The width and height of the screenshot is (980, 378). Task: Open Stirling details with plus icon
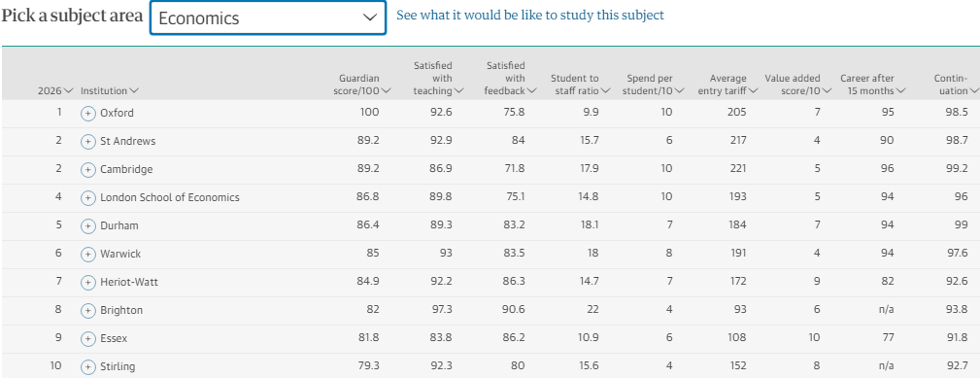pos(88,366)
